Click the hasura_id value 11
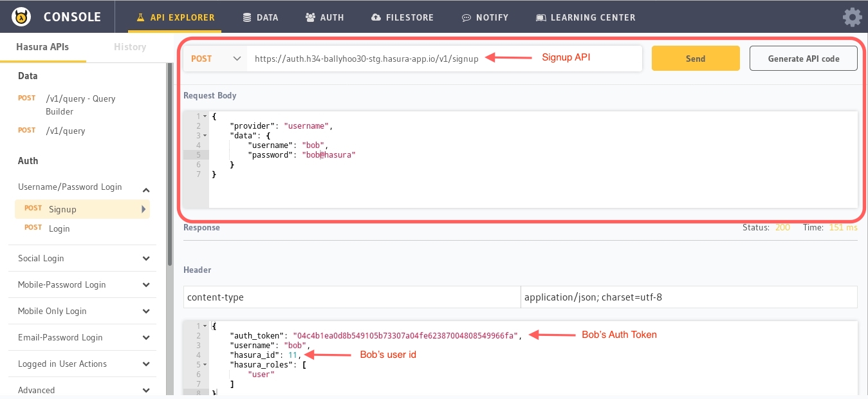This screenshot has height=399, width=868. click(293, 355)
